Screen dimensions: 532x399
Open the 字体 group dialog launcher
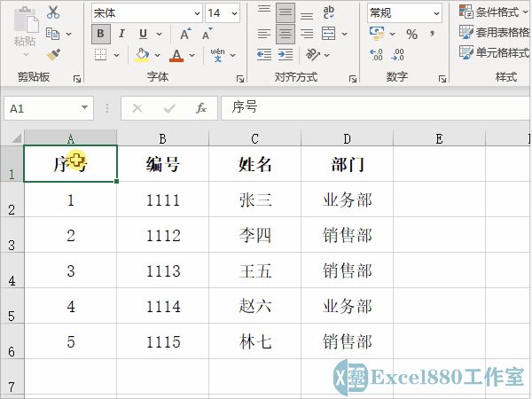pos(240,79)
